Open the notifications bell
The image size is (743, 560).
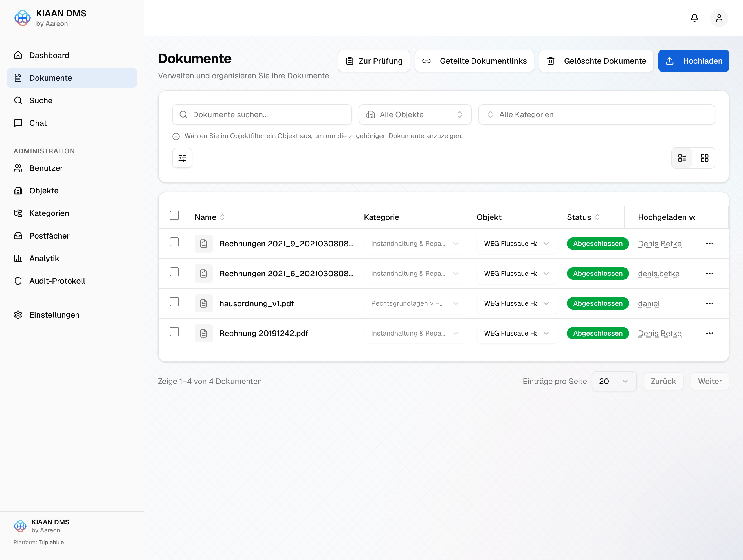(x=694, y=18)
